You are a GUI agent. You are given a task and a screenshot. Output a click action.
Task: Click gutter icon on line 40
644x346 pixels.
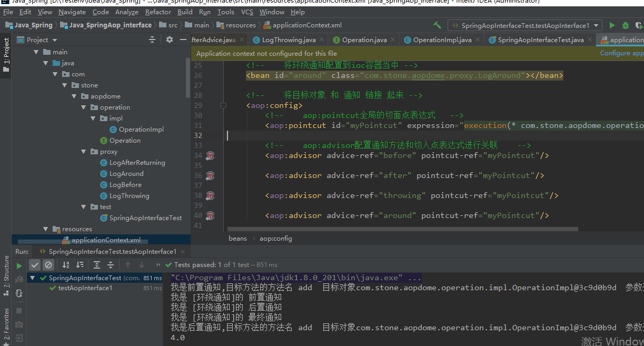tap(211, 215)
